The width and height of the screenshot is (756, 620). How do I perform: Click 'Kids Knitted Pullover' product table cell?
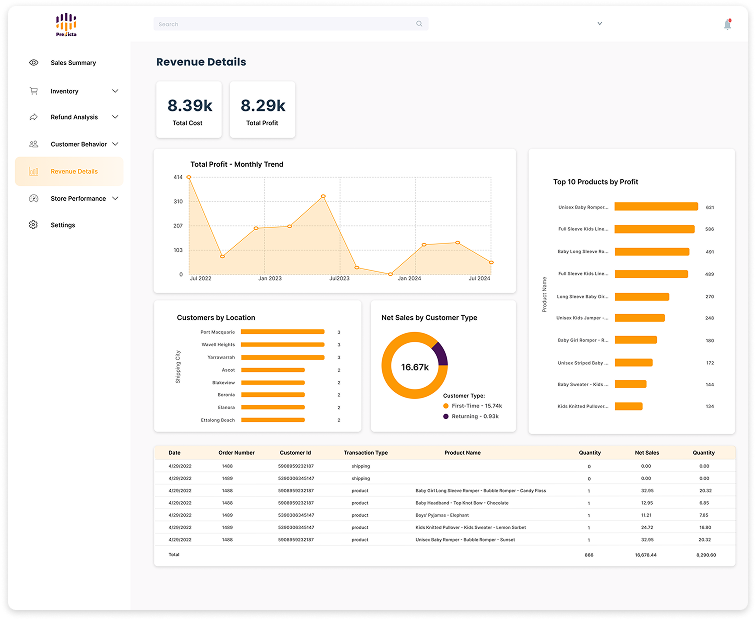click(x=471, y=527)
